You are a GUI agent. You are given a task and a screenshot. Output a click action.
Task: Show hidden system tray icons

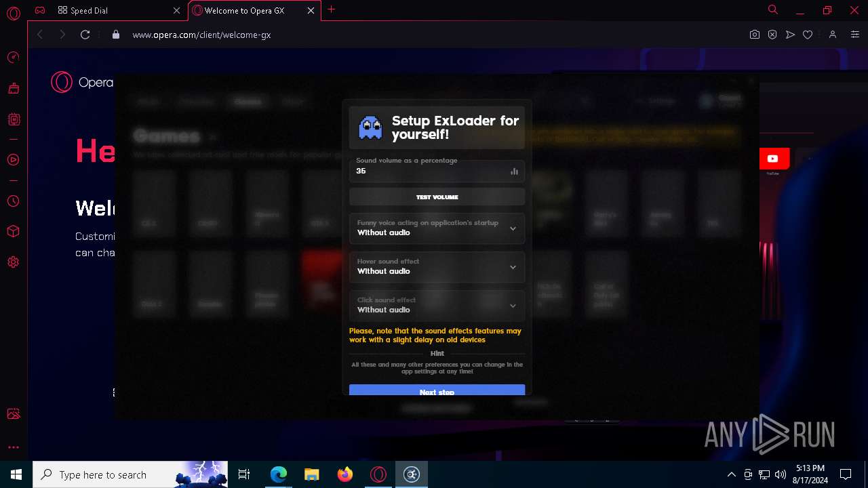pyautogui.click(x=731, y=474)
